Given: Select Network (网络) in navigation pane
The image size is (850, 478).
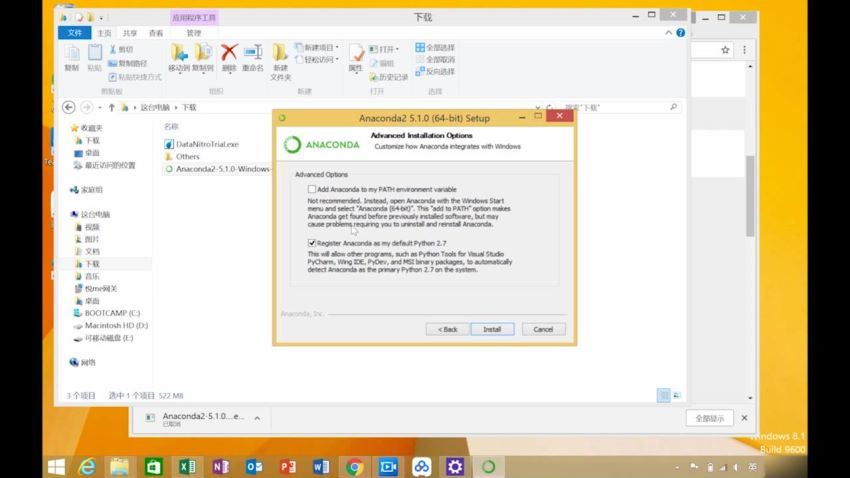Looking at the screenshot, I should click(83, 363).
